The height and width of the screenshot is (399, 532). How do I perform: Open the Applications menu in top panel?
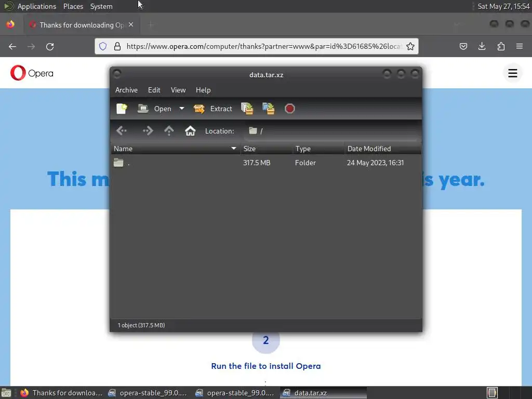coord(37,6)
